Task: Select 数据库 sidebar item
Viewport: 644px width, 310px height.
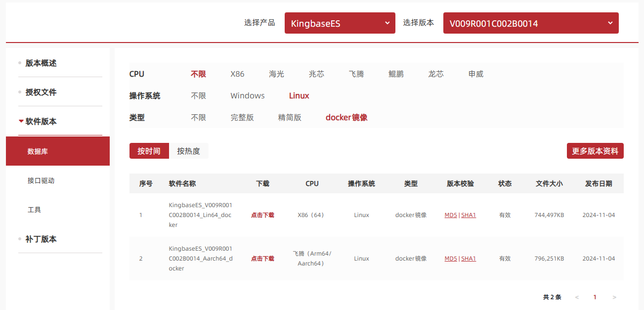Action: pyautogui.click(x=58, y=151)
